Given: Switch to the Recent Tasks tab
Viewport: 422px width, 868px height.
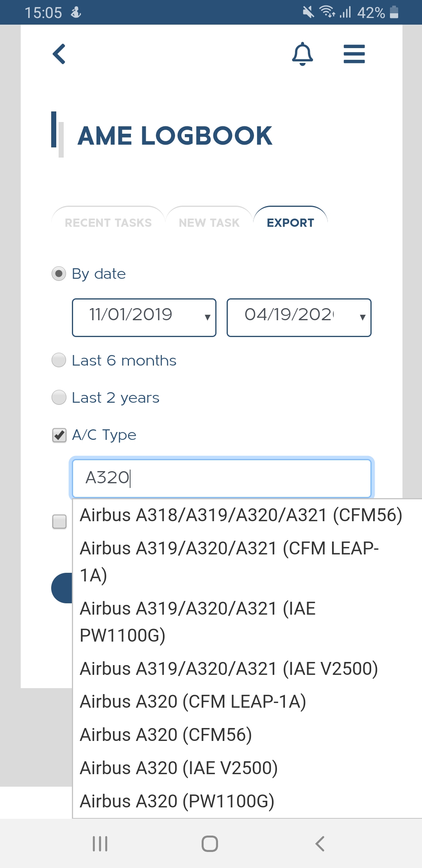Looking at the screenshot, I should (108, 222).
